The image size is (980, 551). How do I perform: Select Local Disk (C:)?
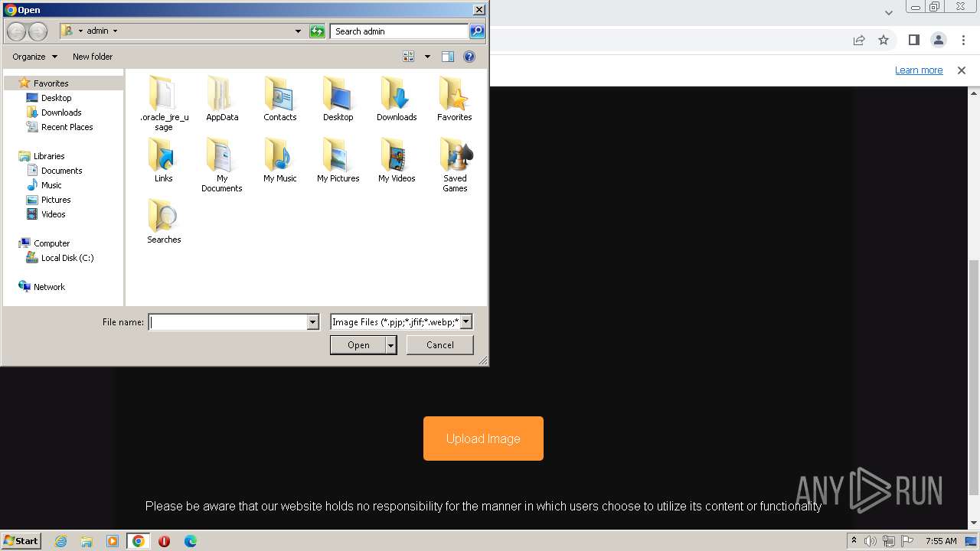tap(67, 258)
